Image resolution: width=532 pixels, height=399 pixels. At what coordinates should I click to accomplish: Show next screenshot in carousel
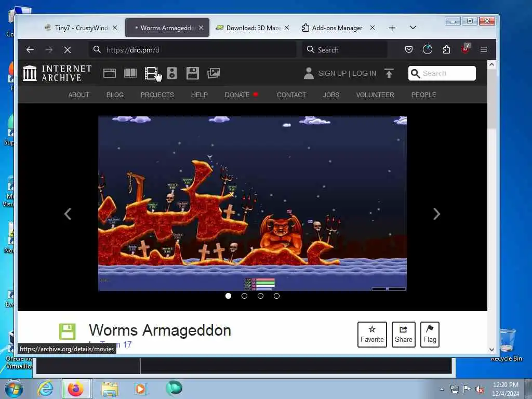click(x=436, y=214)
